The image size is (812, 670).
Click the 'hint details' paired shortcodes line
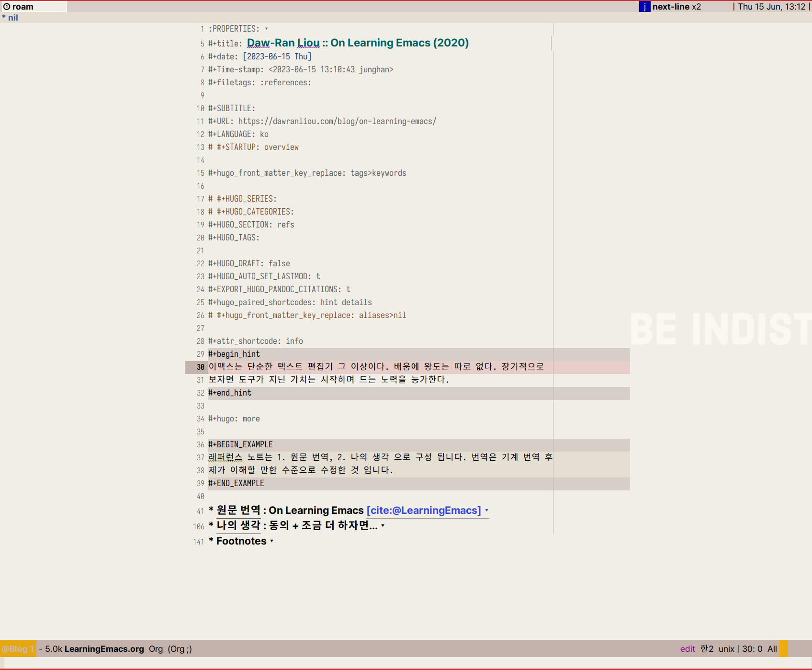[290, 302]
